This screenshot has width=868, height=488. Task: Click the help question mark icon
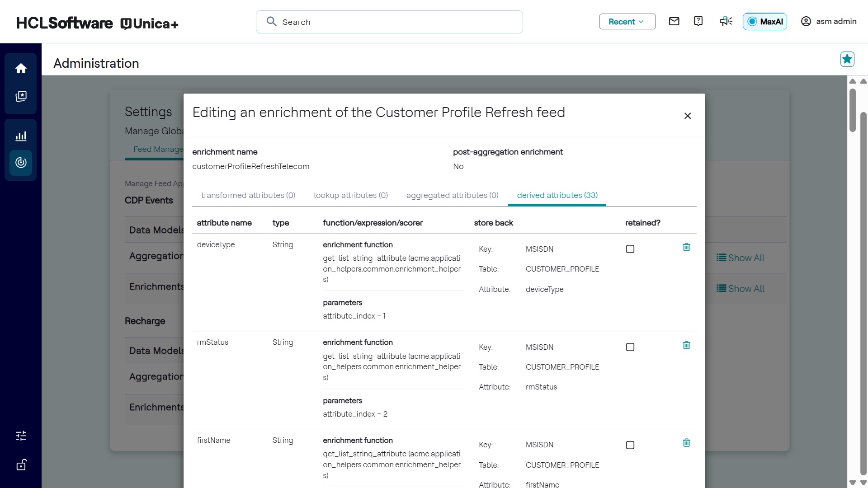(698, 21)
